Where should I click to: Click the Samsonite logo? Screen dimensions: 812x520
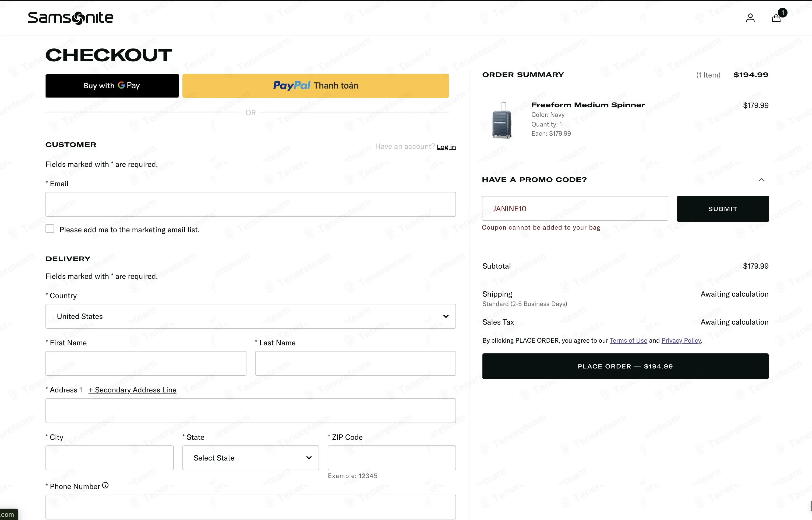pos(70,18)
